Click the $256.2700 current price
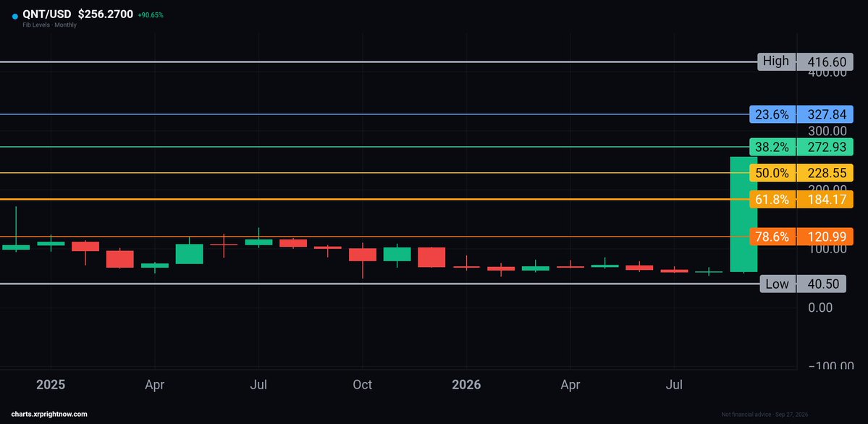Screen dimensions: 868x424 [x=105, y=14]
